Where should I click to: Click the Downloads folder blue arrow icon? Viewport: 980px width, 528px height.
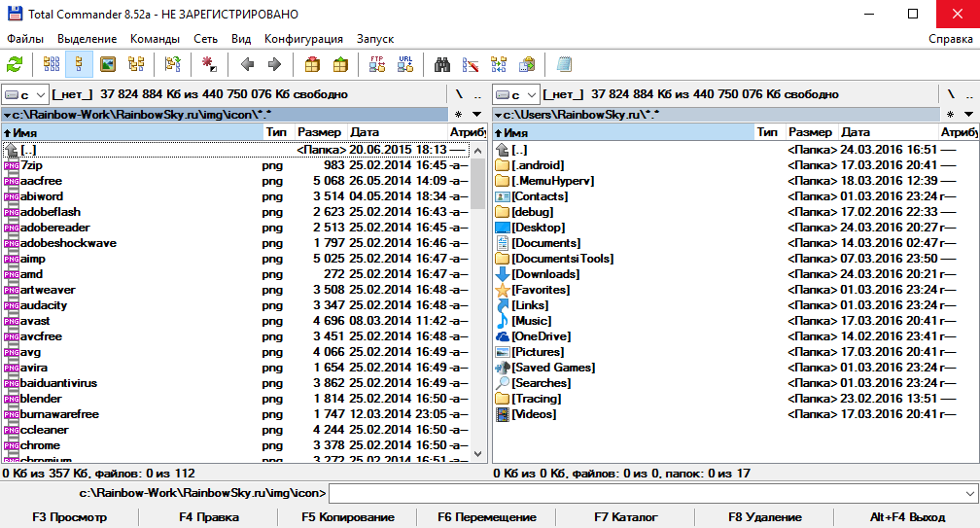(x=502, y=274)
